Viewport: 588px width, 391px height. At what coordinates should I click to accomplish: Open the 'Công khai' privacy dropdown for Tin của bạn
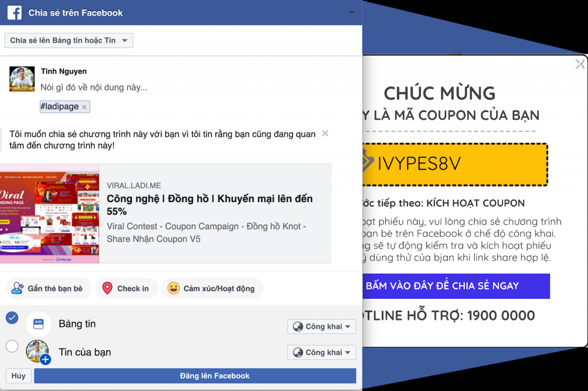pos(322,352)
